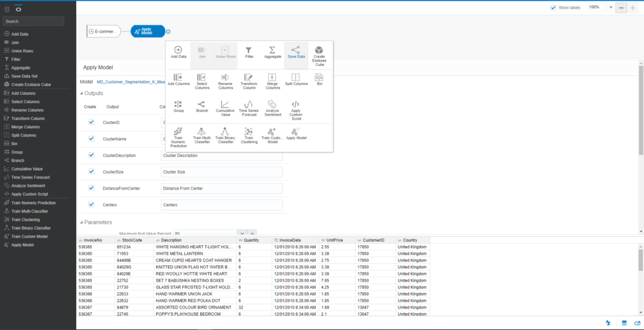The height and width of the screenshot is (330, 644).
Task: Click Apply Custom Script in popup
Action: click(296, 110)
